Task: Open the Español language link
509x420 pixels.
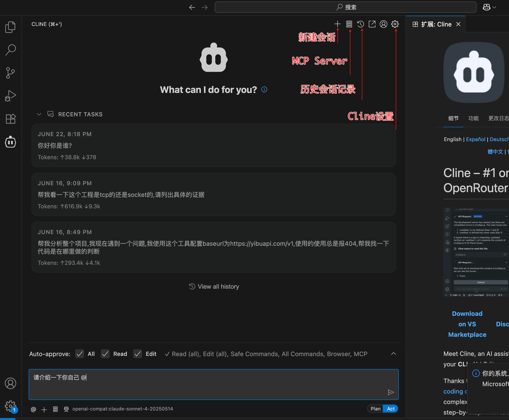Action: coord(475,139)
